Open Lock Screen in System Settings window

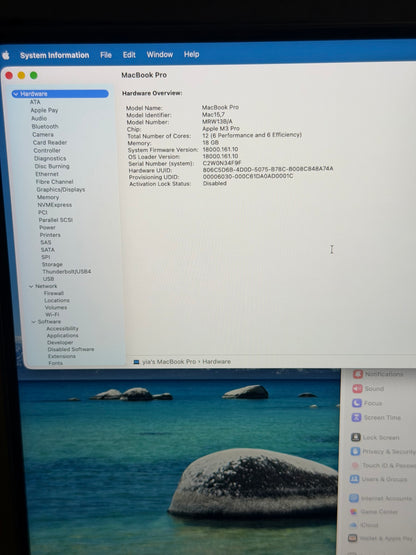pyautogui.click(x=375, y=437)
